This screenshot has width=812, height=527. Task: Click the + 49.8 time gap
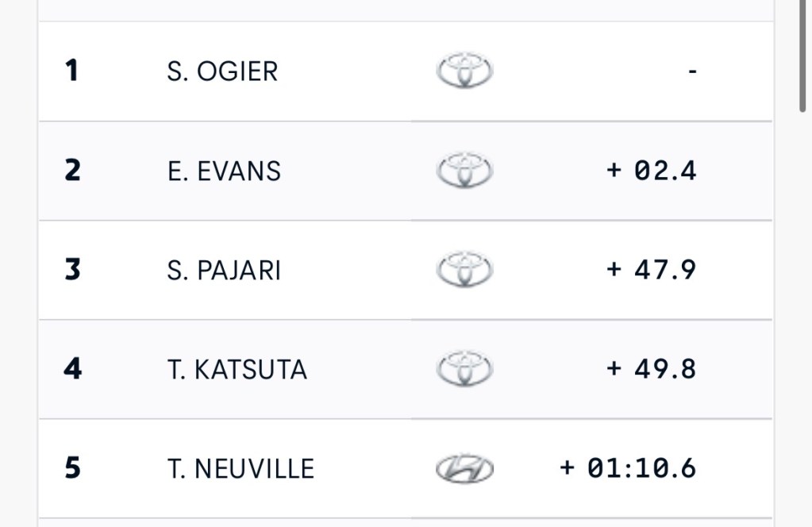(651, 369)
